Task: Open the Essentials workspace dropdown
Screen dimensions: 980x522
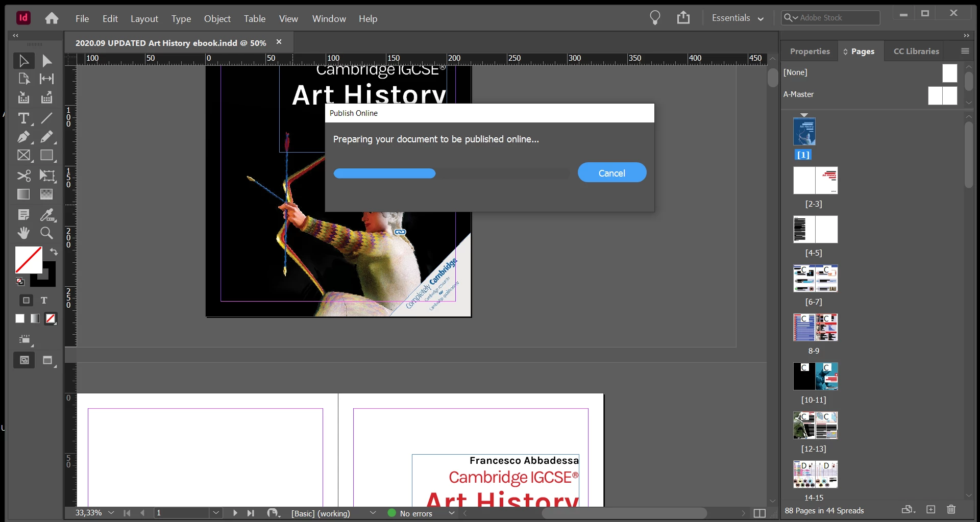Action: (x=738, y=18)
